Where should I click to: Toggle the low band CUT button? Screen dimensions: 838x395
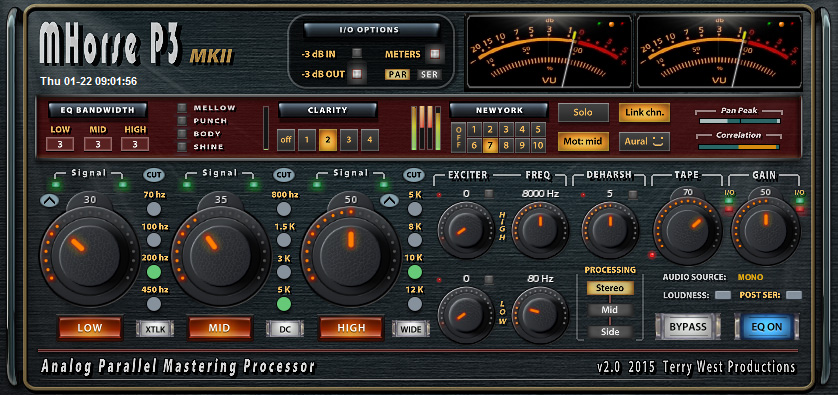point(153,174)
